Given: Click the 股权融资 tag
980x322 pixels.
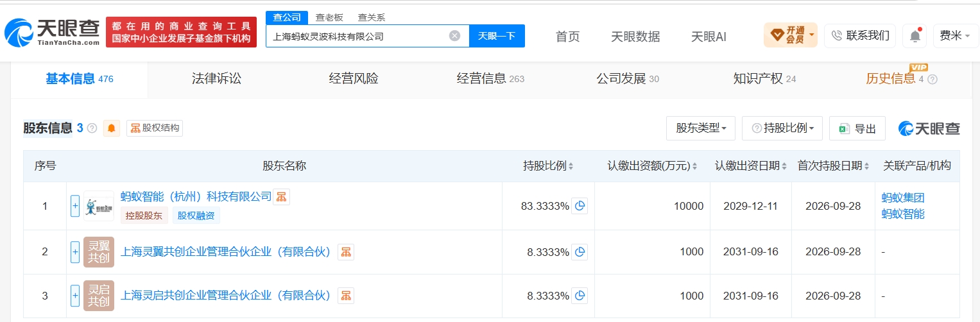Looking at the screenshot, I should [196, 216].
